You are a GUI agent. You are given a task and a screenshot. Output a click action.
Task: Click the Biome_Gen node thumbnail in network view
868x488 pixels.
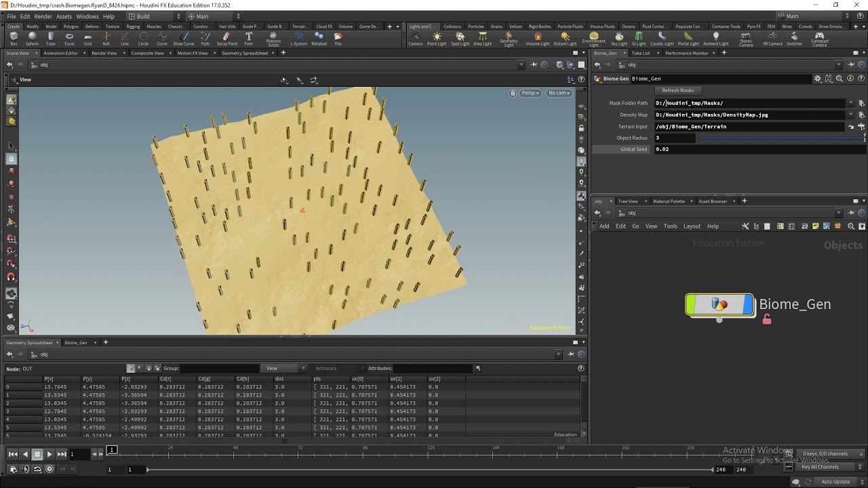[719, 305]
